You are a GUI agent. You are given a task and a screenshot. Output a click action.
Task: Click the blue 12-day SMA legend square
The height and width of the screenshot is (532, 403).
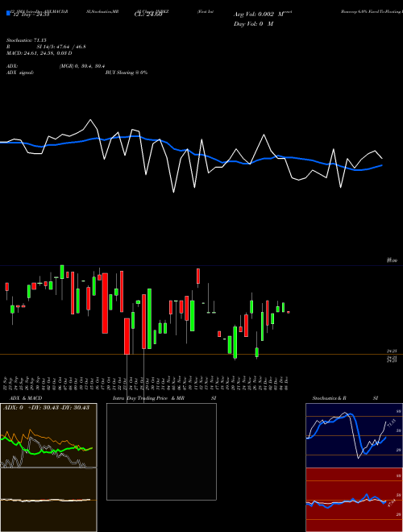(x=9, y=14)
